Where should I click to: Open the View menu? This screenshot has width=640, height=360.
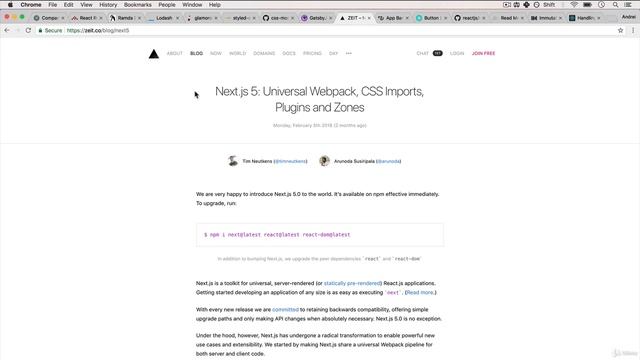click(x=86, y=5)
